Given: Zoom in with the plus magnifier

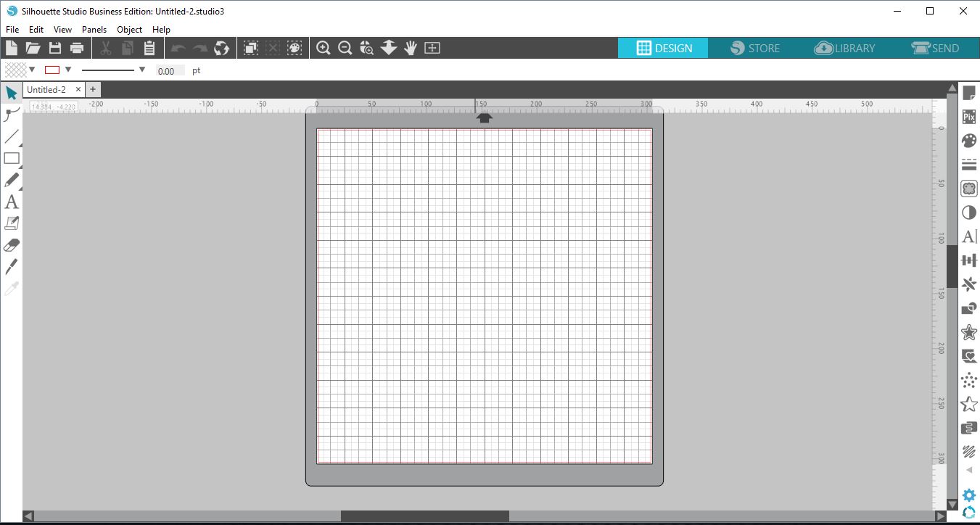Looking at the screenshot, I should 324,48.
